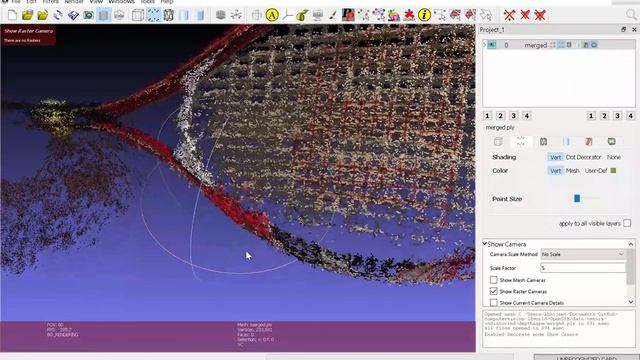Uncheck Show Raster Cameras
The image size is (640, 360).
493,291
